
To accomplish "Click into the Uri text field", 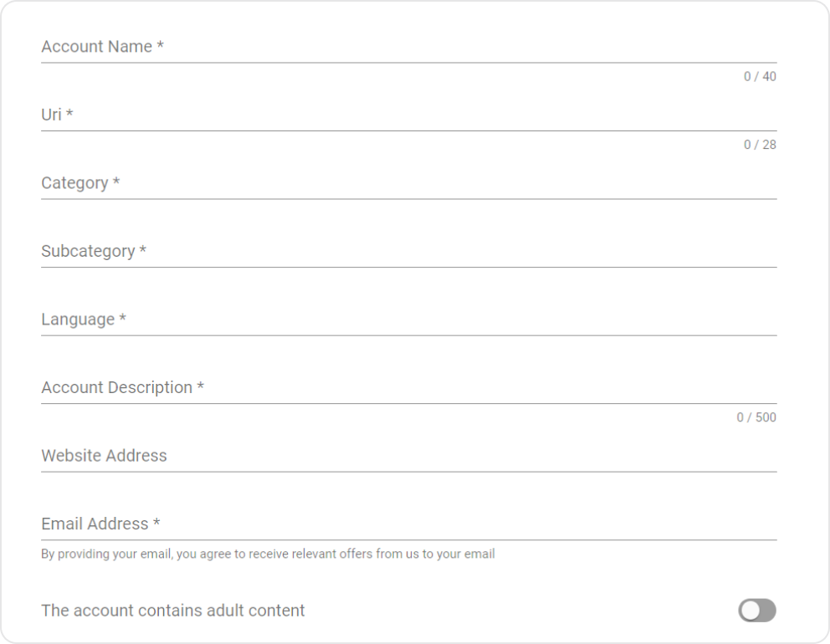I will pos(408,115).
